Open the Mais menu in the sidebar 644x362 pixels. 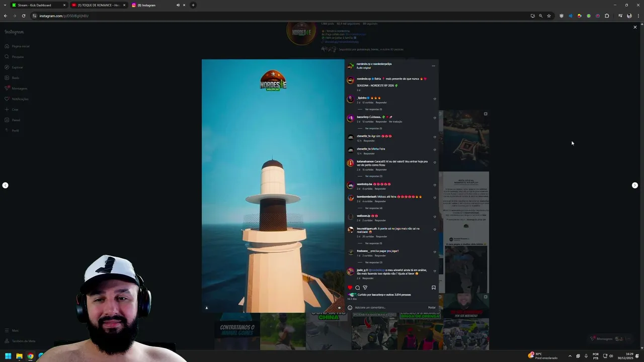(x=12, y=330)
